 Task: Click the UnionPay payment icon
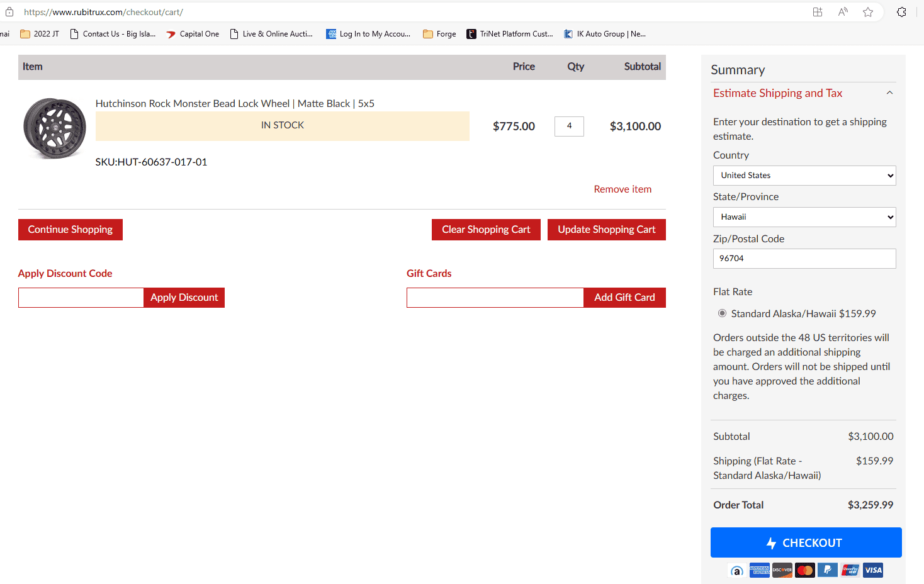click(x=850, y=570)
